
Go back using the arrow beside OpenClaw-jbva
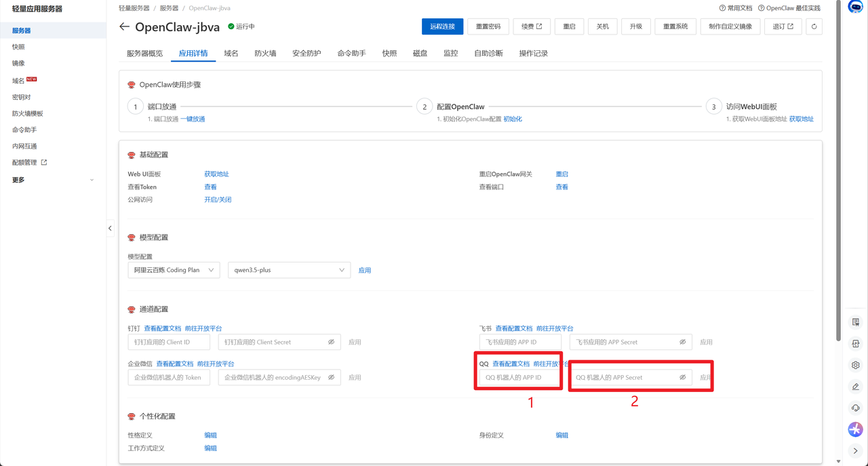point(124,26)
